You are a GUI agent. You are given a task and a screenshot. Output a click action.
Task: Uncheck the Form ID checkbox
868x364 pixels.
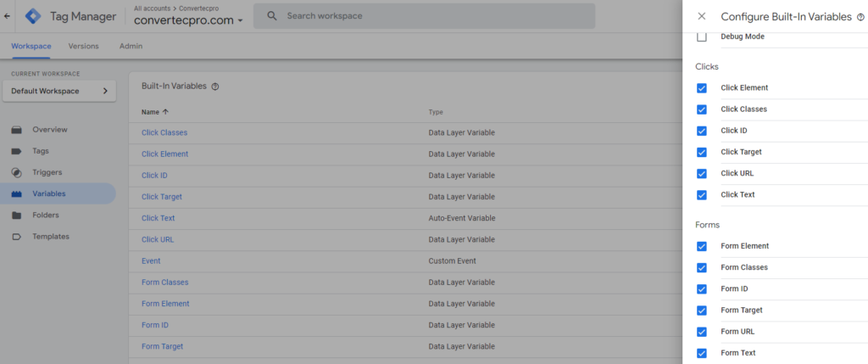[x=701, y=289]
